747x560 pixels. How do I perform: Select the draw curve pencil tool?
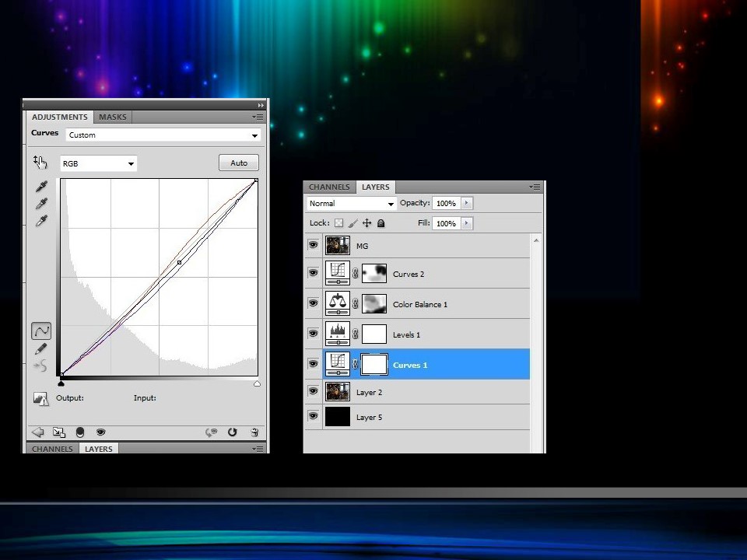pyautogui.click(x=41, y=348)
